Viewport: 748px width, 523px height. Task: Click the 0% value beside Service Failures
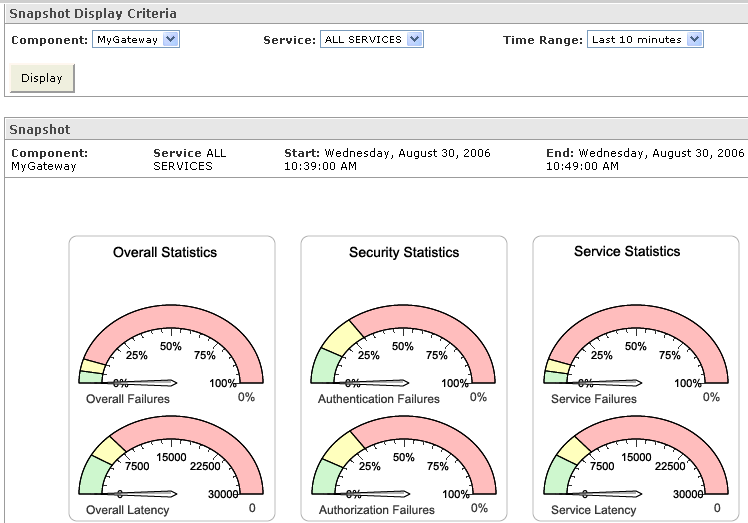click(x=711, y=397)
